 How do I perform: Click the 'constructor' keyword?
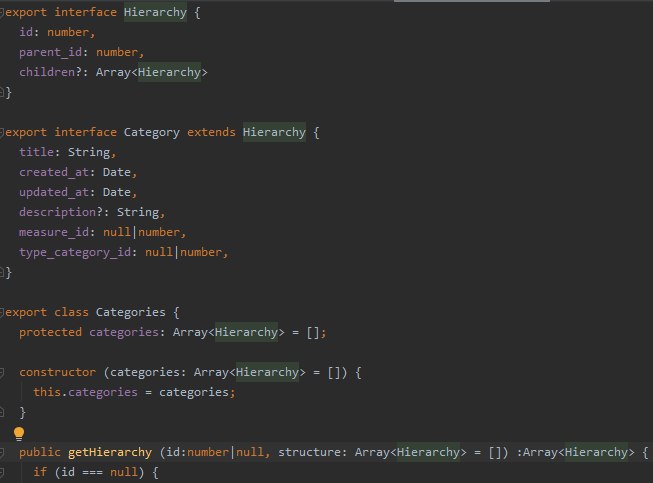[x=57, y=372]
